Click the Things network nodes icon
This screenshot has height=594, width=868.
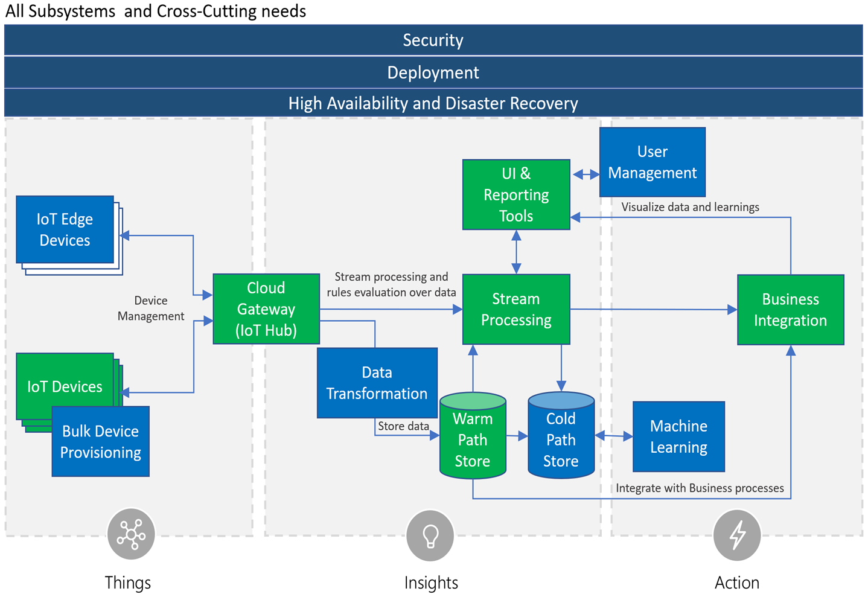[x=131, y=534]
